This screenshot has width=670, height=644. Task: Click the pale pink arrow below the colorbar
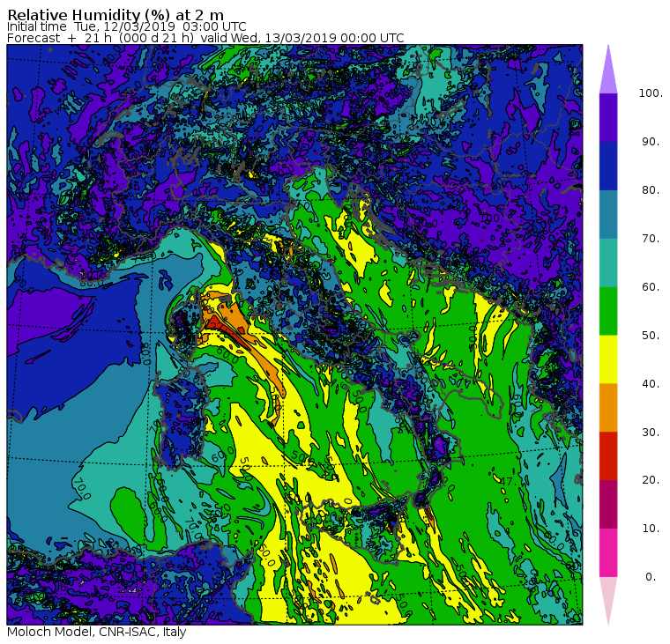(608, 598)
